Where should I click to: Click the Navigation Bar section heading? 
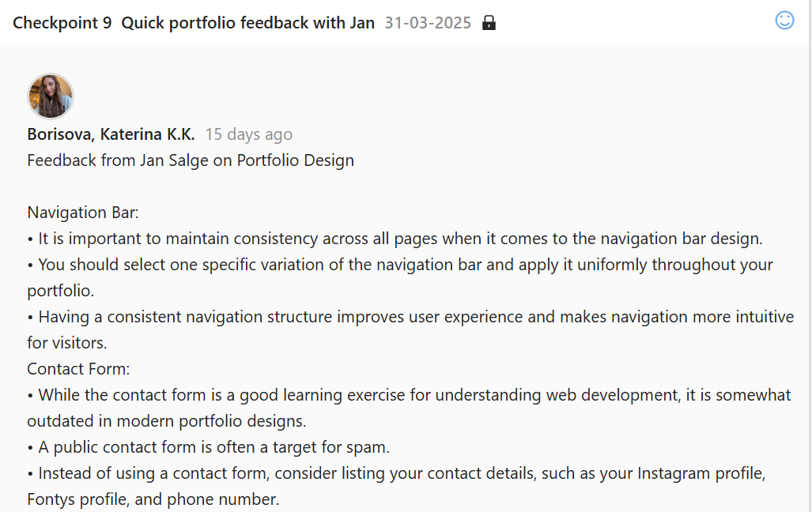click(x=82, y=212)
